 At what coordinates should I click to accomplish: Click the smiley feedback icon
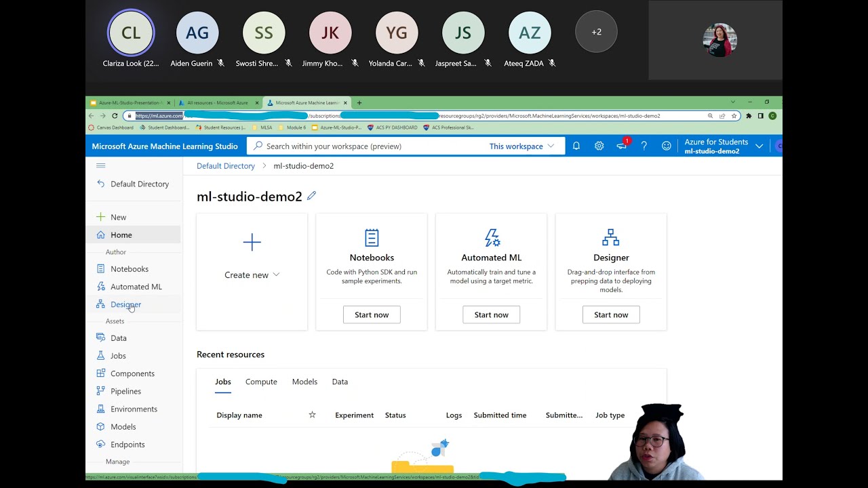pyautogui.click(x=667, y=146)
